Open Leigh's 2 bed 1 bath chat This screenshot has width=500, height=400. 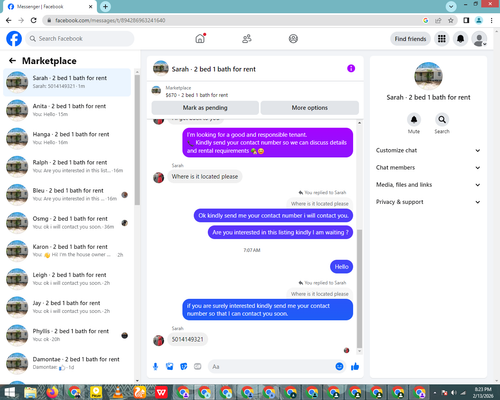[x=67, y=279]
